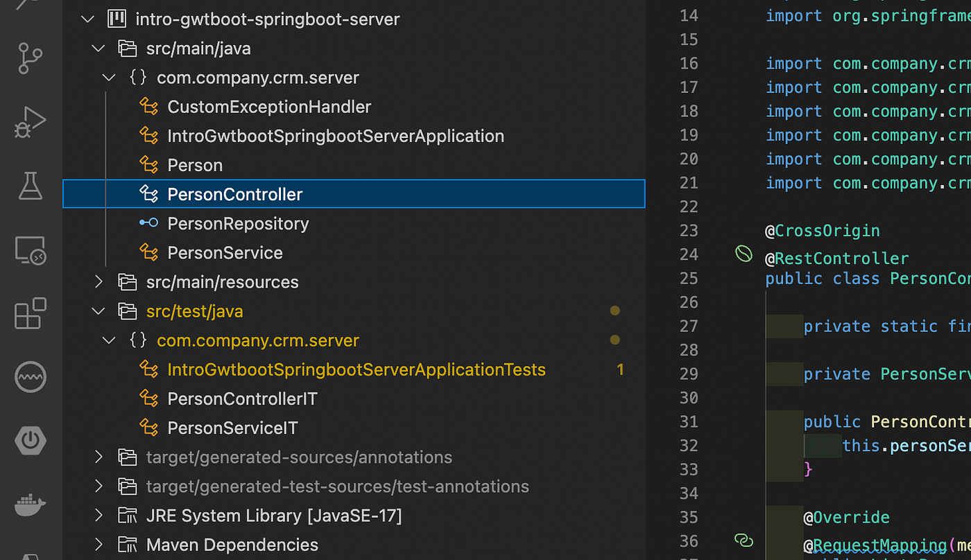
Task: Open the Source Control view icon
Action: (x=31, y=58)
